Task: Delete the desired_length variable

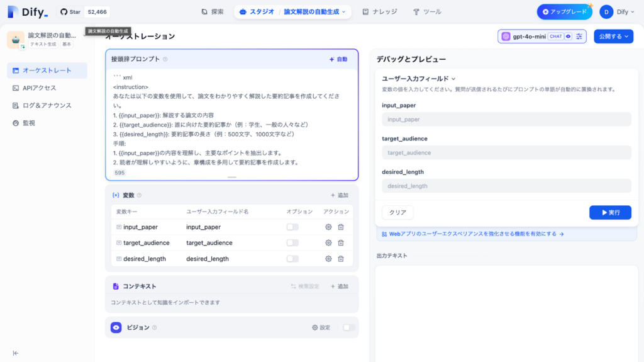Action: pos(341,259)
